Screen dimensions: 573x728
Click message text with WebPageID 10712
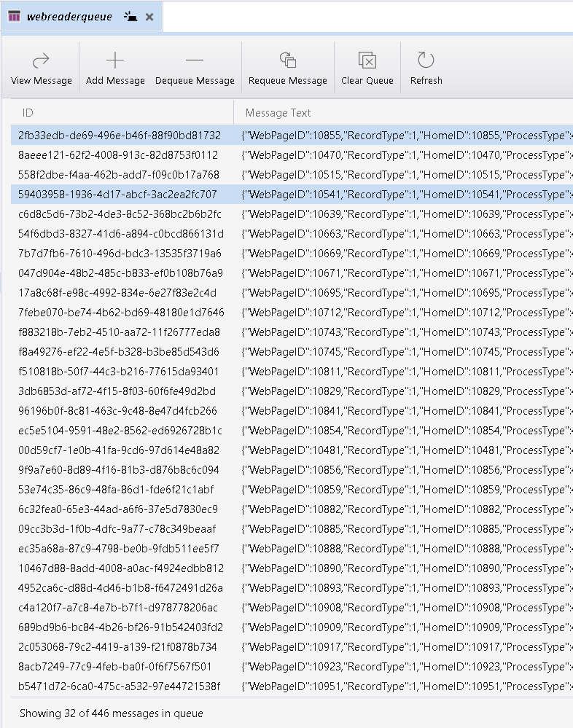(407, 313)
